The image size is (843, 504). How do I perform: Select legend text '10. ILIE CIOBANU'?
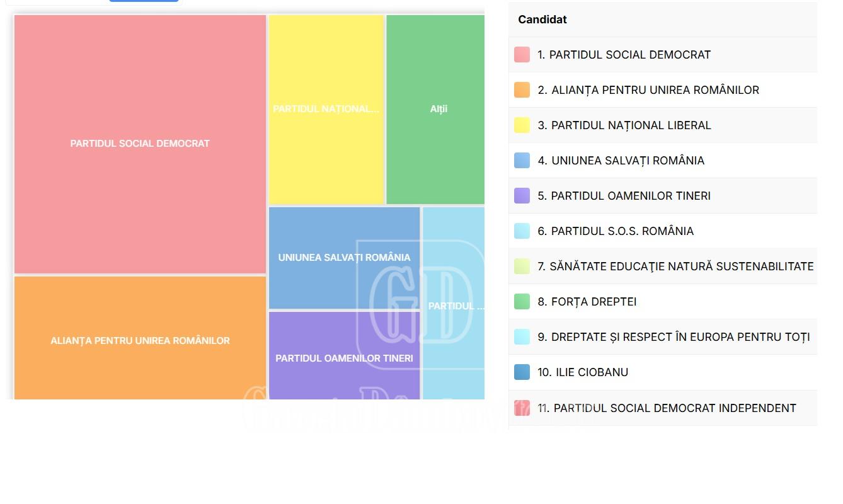point(583,372)
